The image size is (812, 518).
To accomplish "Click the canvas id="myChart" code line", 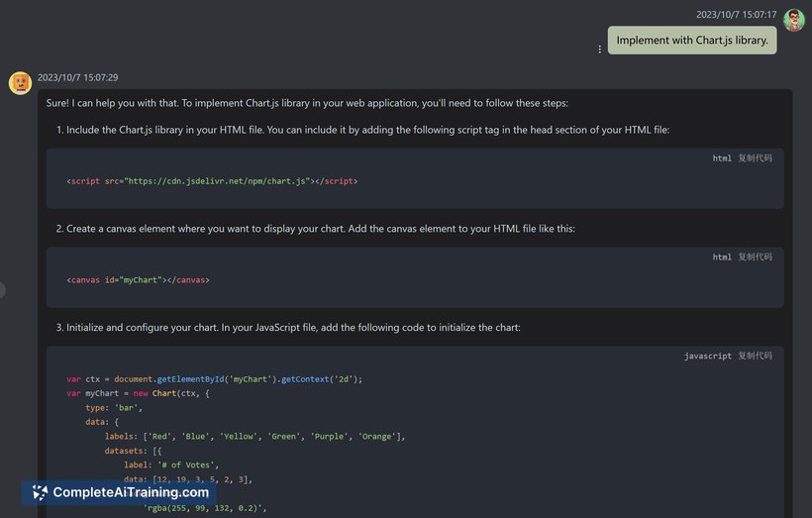I will coord(138,280).
